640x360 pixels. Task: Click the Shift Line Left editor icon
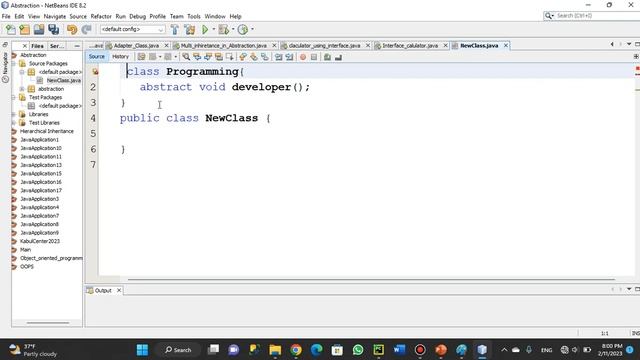[279, 57]
